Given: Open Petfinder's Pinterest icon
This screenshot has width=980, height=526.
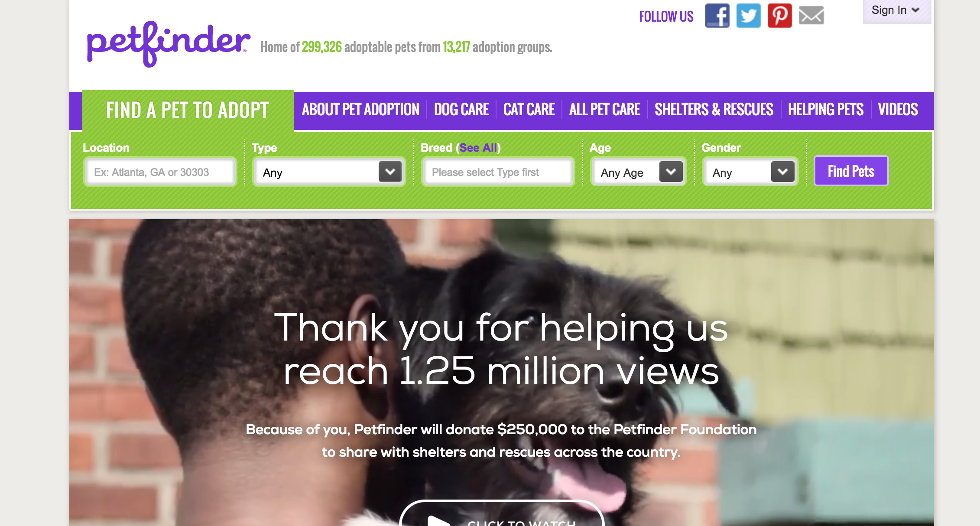Looking at the screenshot, I should pos(780,16).
